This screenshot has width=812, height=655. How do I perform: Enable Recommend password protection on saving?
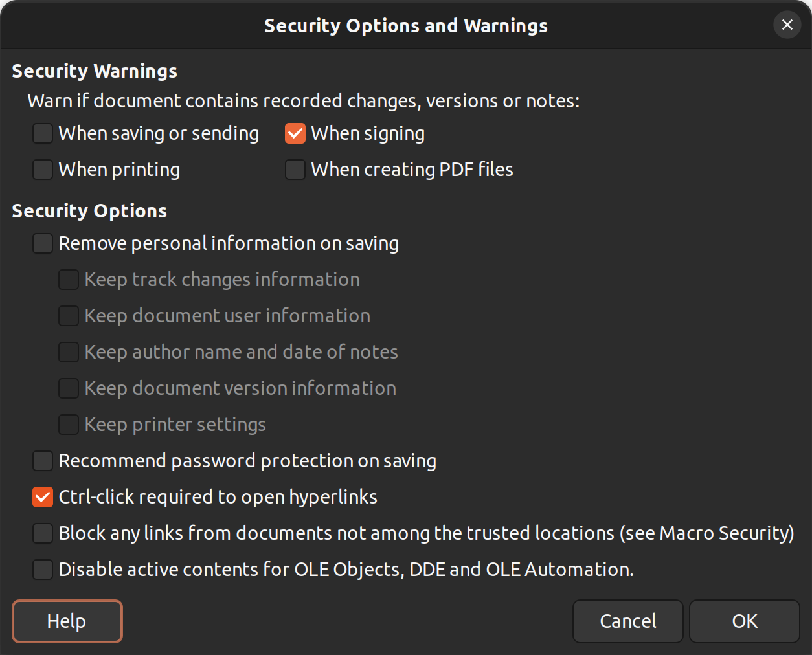coord(43,461)
